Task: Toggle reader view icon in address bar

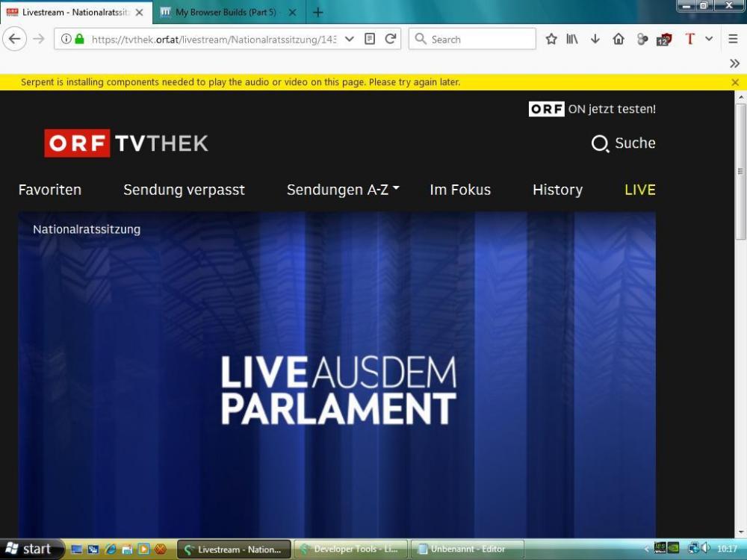Action: [370, 39]
